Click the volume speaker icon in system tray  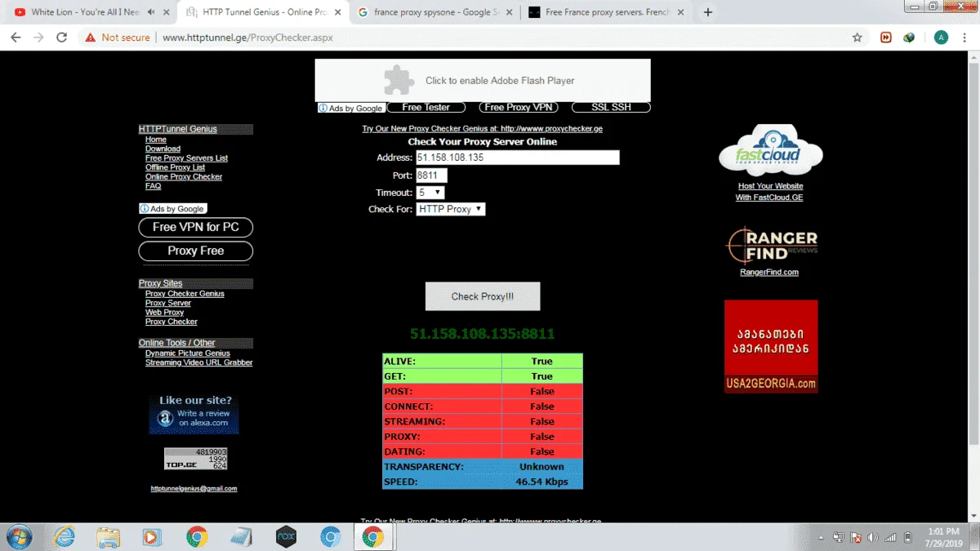[x=873, y=537]
